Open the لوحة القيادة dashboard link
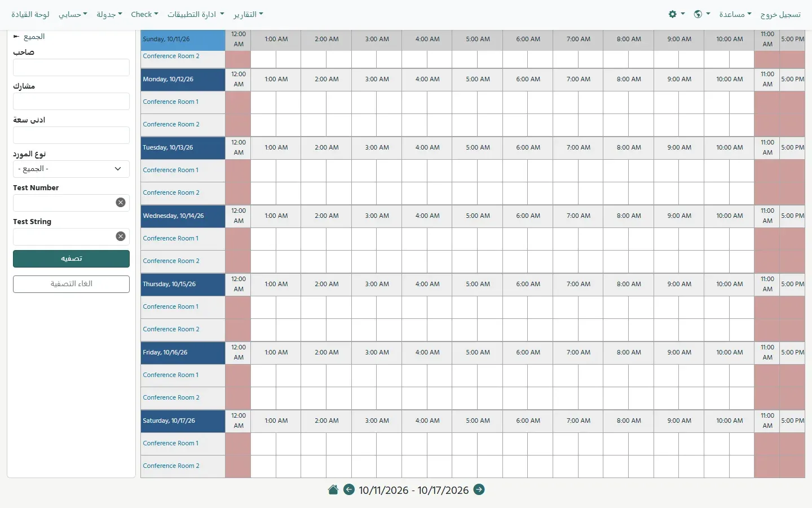Image resolution: width=812 pixels, height=508 pixels. [x=30, y=14]
